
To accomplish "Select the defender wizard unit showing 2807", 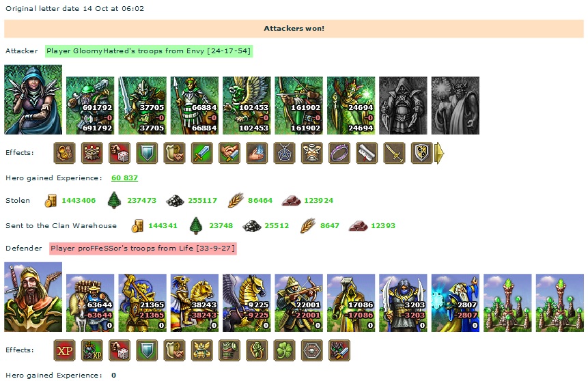I will tap(456, 302).
